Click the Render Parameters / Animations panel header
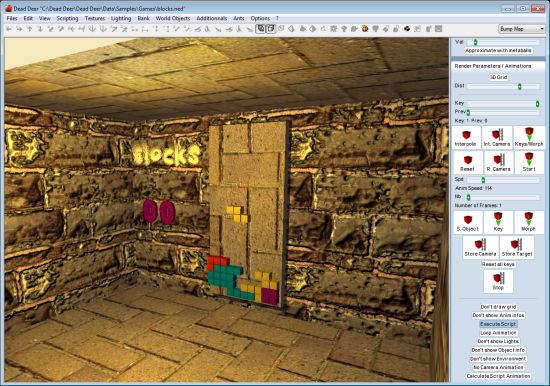 pyautogui.click(x=498, y=66)
